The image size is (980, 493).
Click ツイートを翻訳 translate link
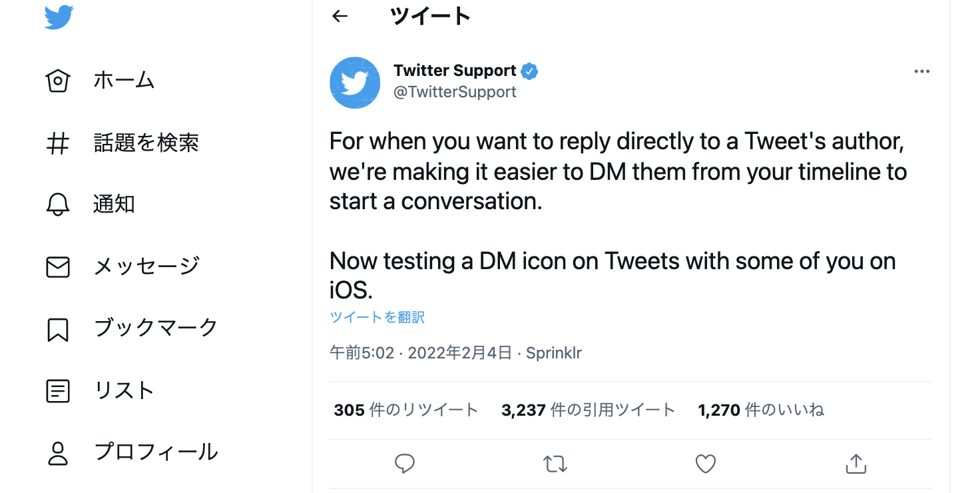click(377, 317)
